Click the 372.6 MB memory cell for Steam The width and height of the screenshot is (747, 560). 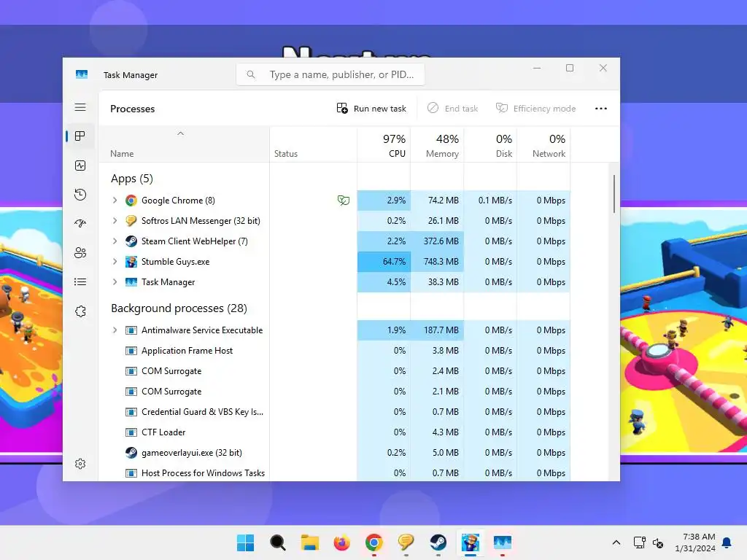click(438, 241)
